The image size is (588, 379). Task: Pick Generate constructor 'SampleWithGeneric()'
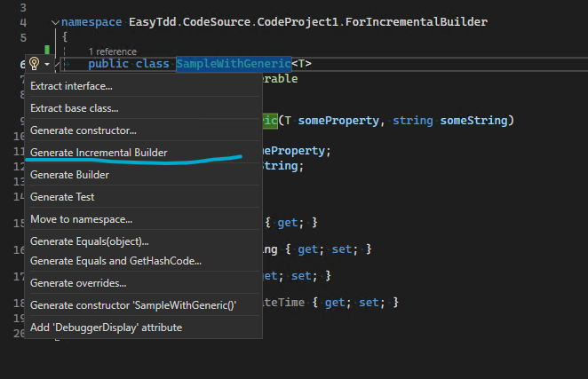click(142, 305)
